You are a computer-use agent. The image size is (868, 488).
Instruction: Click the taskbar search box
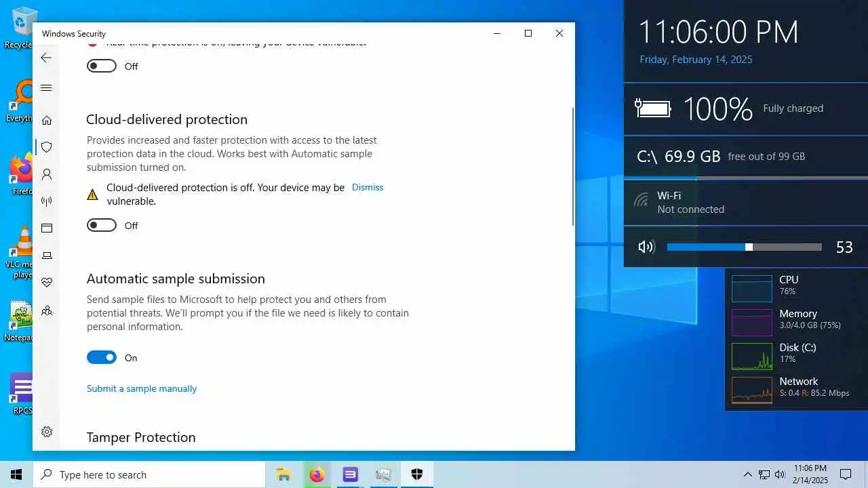[149, 474]
